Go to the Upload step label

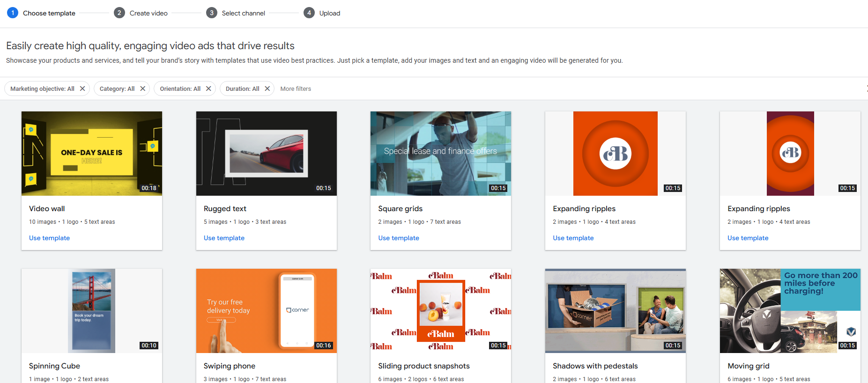[x=330, y=13]
